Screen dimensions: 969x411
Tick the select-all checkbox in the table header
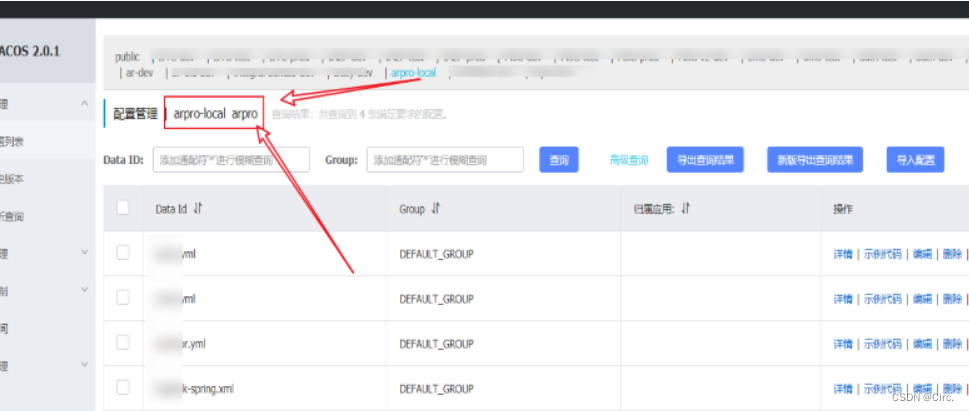(x=123, y=208)
